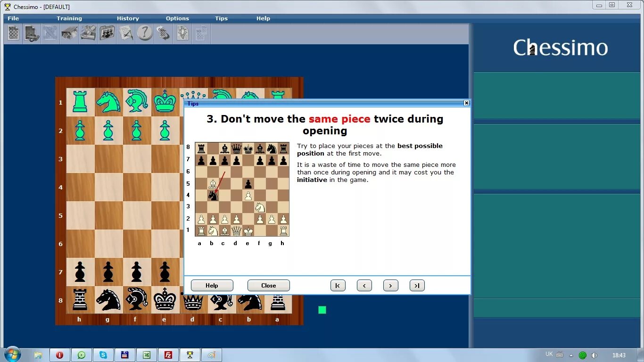The width and height of the screenshot is (644, 362).
Task: Select the black rook on a8
Action: [278, 302]
